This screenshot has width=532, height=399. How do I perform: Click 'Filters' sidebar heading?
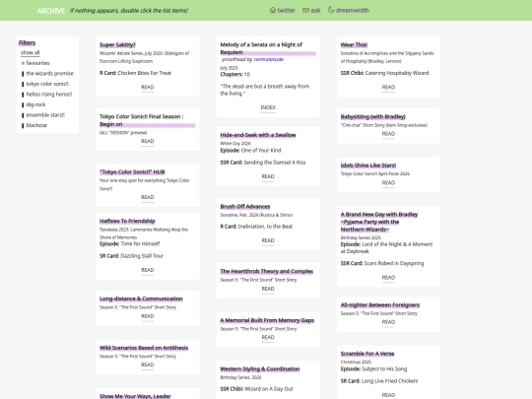[x=27, y=42]
